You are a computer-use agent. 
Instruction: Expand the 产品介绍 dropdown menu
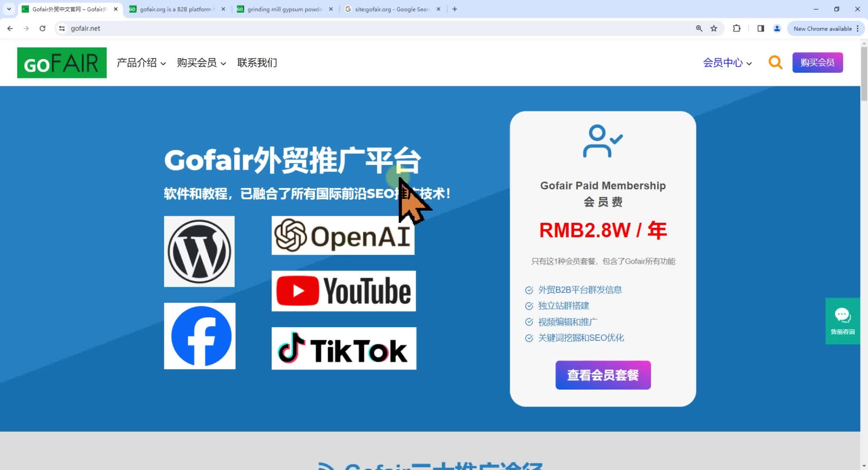[x=141, y=63]
